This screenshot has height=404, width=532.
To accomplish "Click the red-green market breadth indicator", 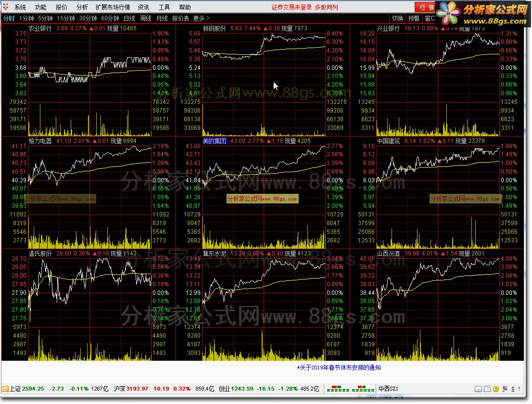I will pyautogui.click(x=350, y=389).
